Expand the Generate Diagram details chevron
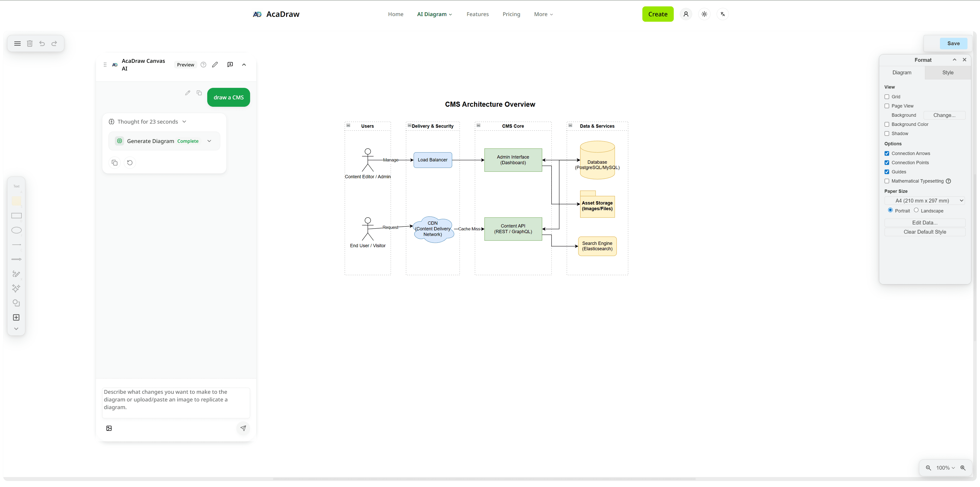980x487 pixels. (x=209, y=141)
